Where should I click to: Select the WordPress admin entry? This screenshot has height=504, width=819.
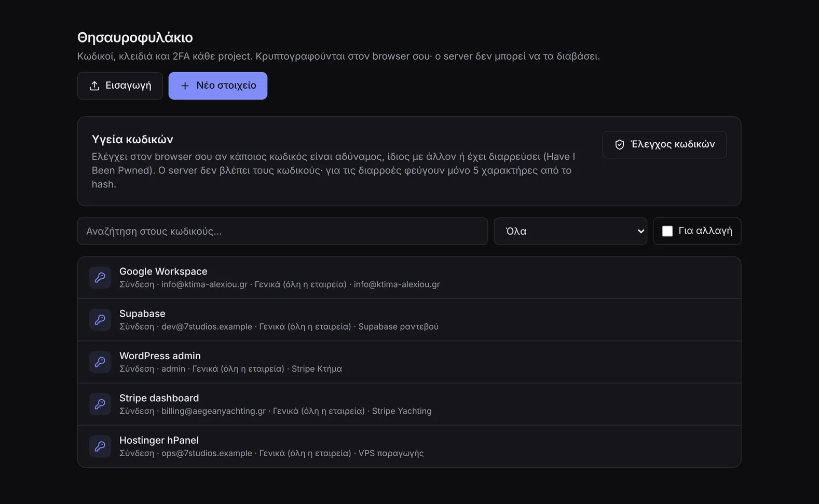coord(409,362)
